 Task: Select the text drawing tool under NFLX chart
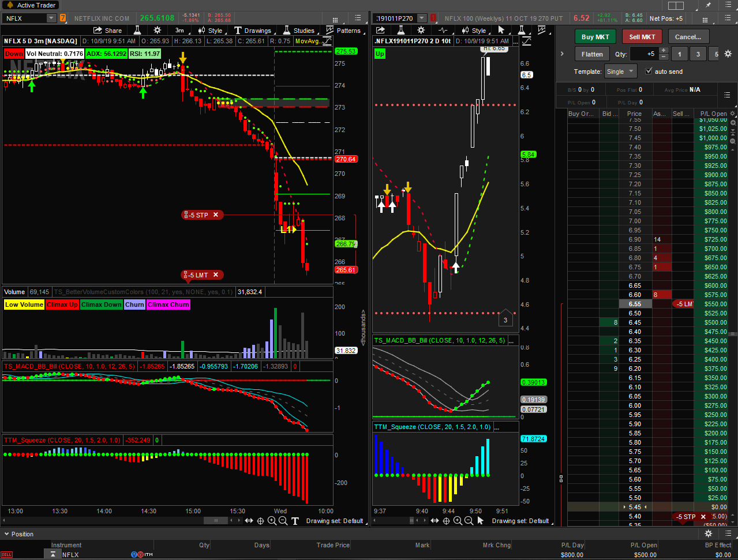coord(295,521)
